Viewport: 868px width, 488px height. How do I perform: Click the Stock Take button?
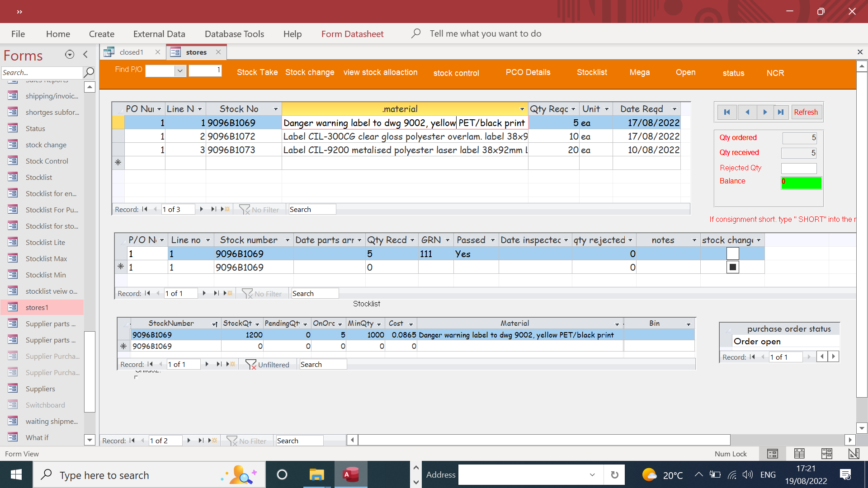pos(257,72)
